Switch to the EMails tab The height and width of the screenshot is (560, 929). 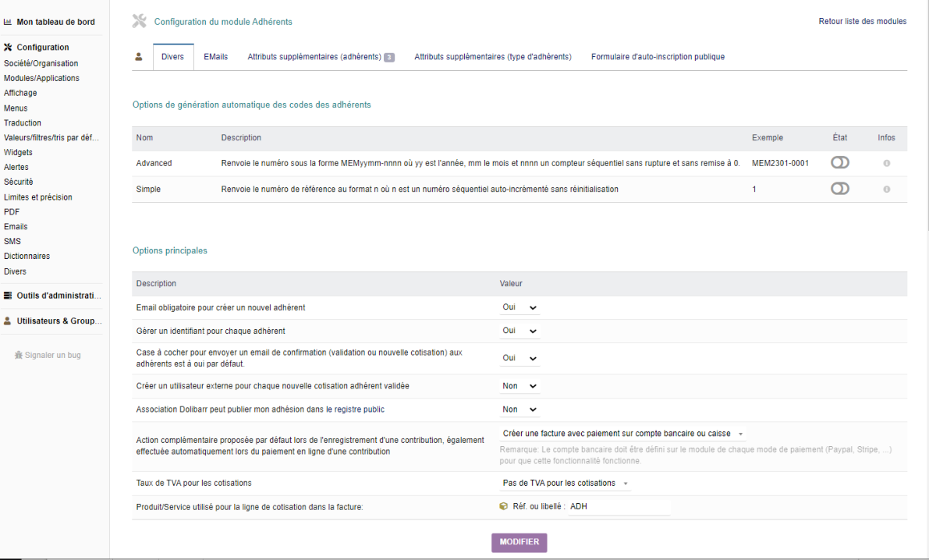[215, 57]
